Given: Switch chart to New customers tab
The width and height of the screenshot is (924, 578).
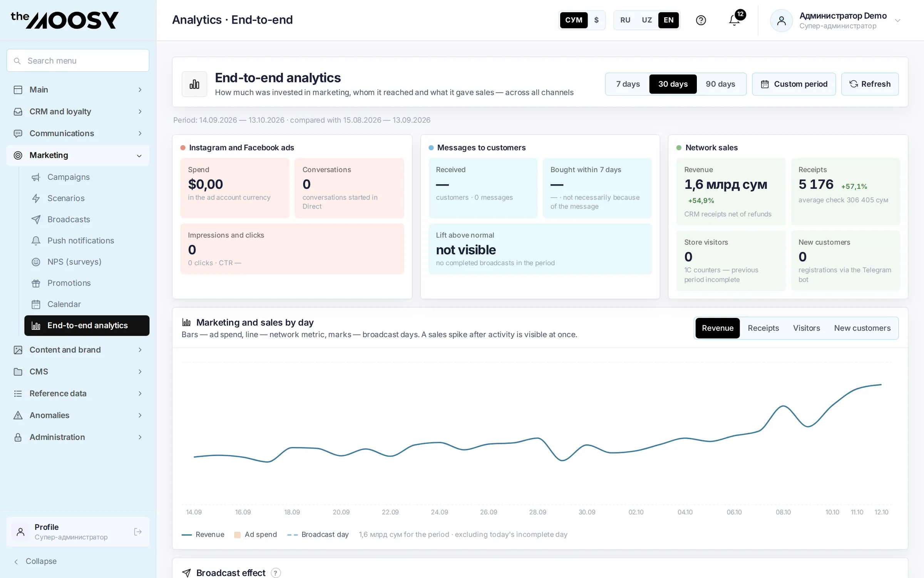Looking at the screenshot, I should (x=862, y=328).
